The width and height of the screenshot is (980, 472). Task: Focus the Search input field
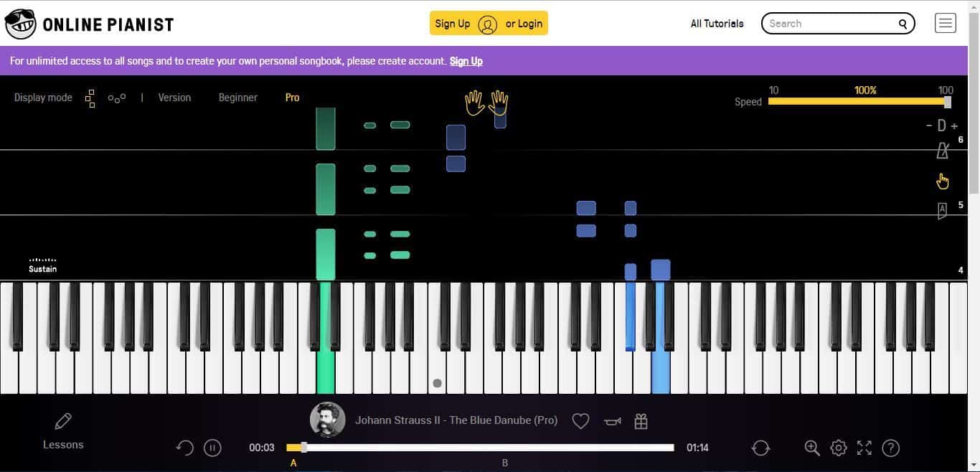click(831, 24)
